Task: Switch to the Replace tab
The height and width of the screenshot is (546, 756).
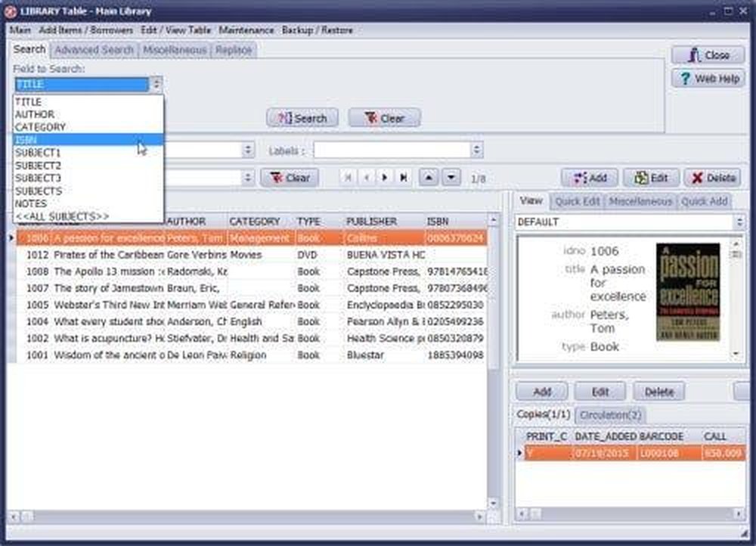Action: click(x=234, y=50)
